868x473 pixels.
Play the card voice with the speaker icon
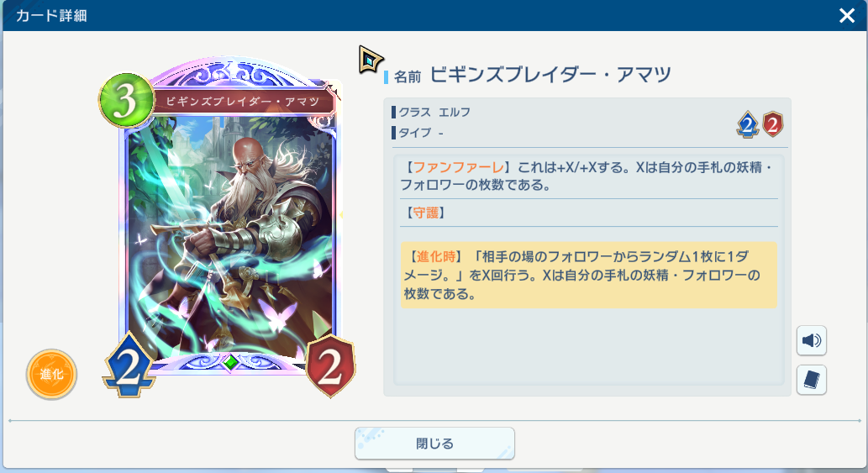[x=811, y=340]
